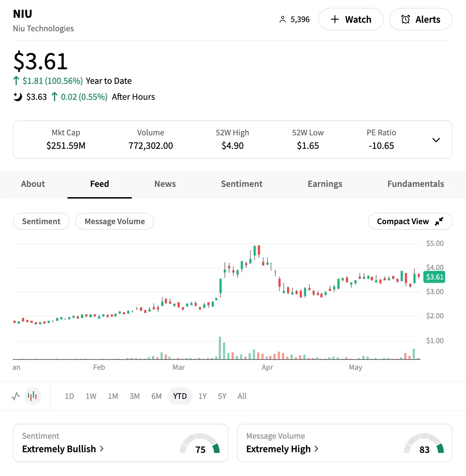The image size is (466, 476).
Task: Toggle the Message Volume chart overlay
Action: coord(115,221)
